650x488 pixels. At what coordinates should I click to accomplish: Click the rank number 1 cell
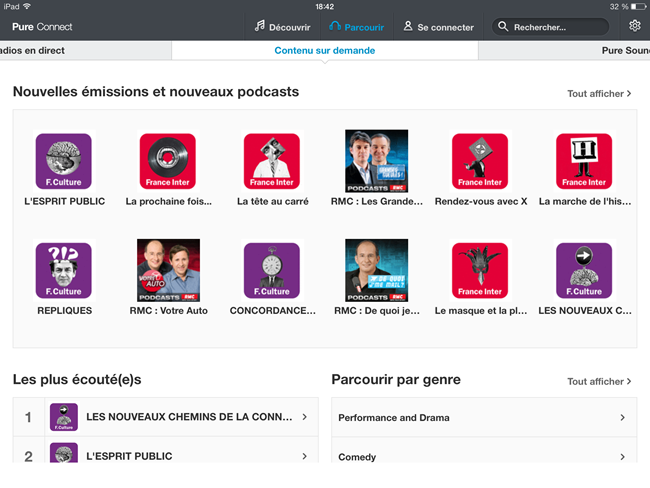coord(29,417)
